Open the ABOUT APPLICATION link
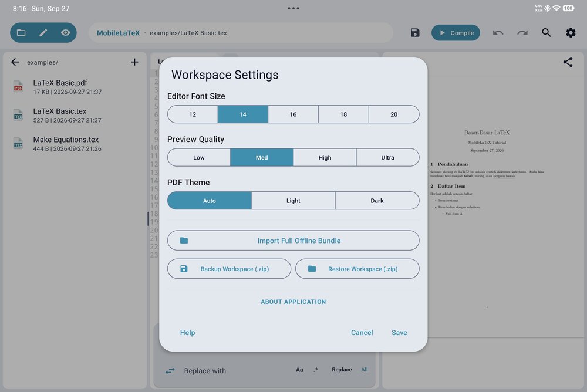587x392 pixels. 293,302
